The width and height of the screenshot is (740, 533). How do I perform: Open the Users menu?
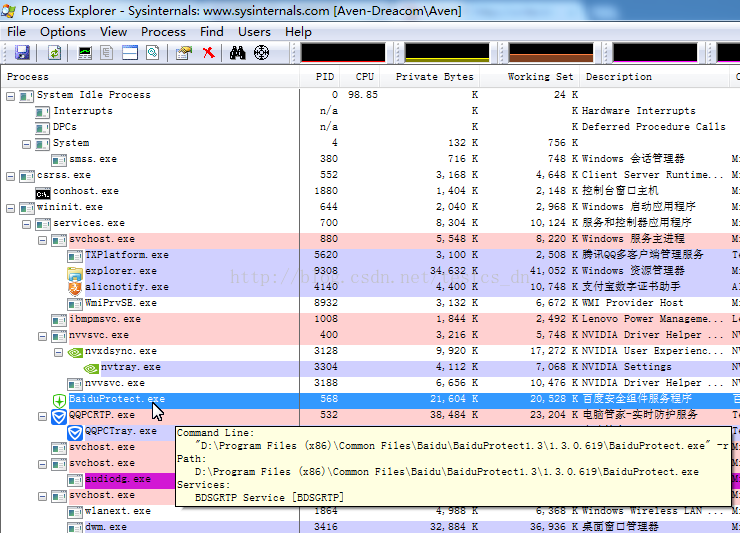click(254, 32)
